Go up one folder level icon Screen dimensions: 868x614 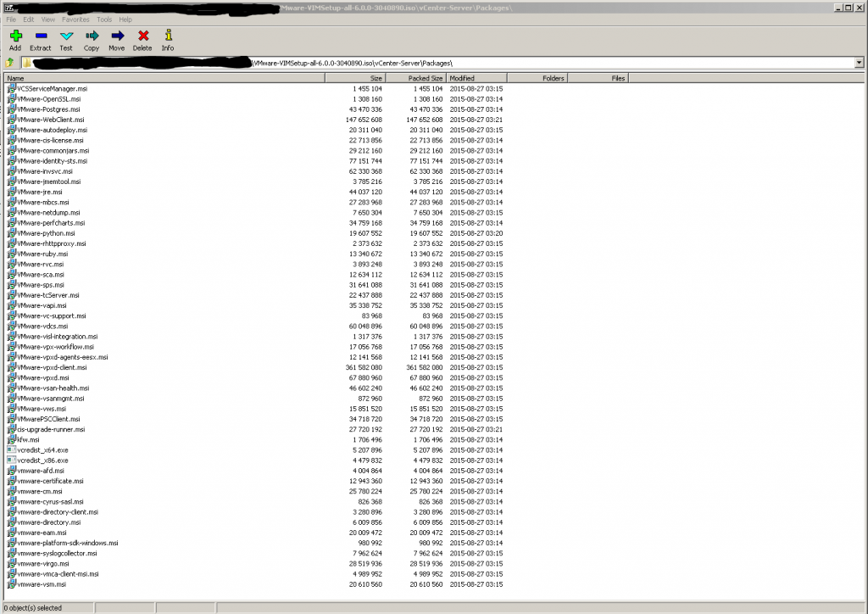pos(9,63)
